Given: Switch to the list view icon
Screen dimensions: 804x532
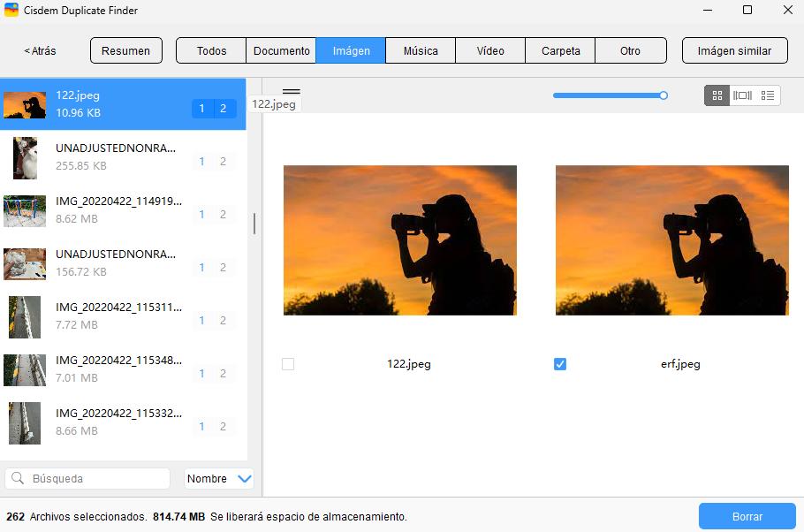Looking at the screenshot, I should [767, 95].
